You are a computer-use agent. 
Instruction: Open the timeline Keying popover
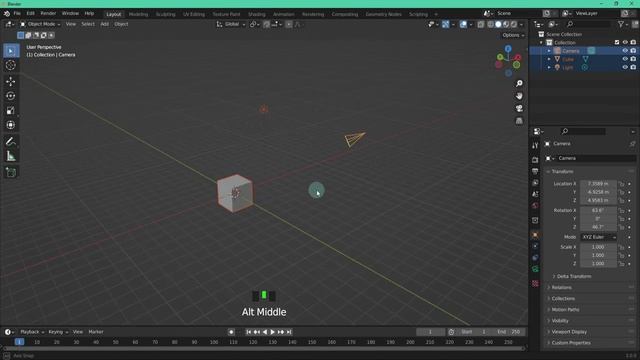(58, 332)
